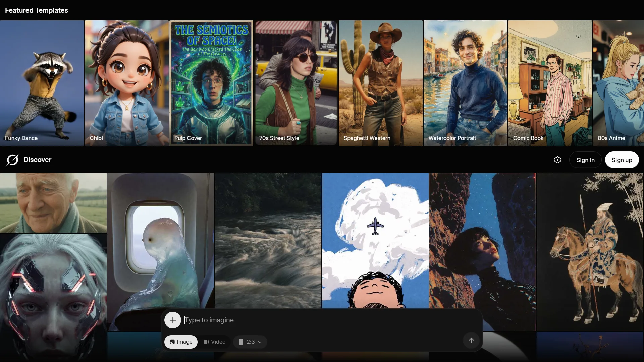644x362 pixels.
Task: Open the Comic Book template
Action: click(x=550, y=83)
